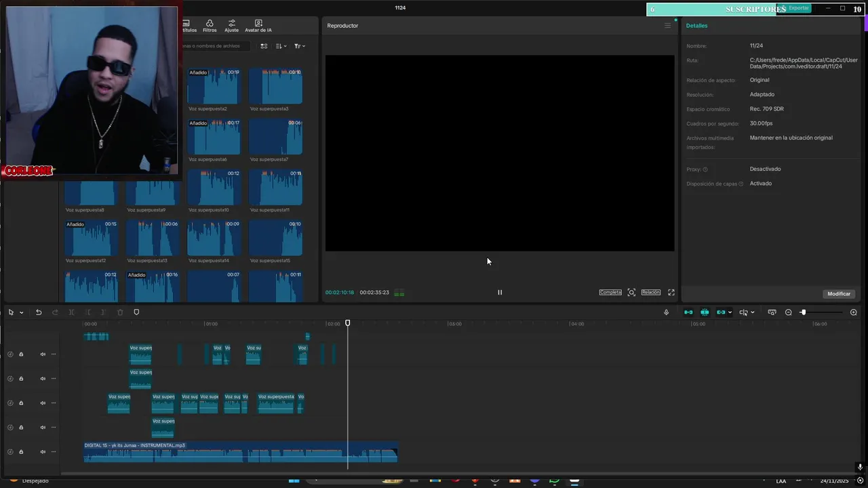Click the Disposición de capas info icon
Screen dimensions: 868x488
click(x=741, y=184)
